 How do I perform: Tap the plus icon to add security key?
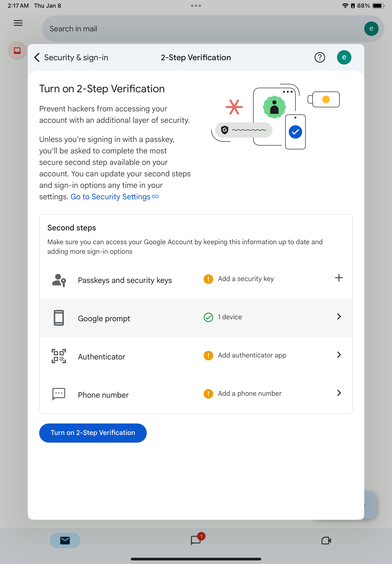(x=339, y=278)
